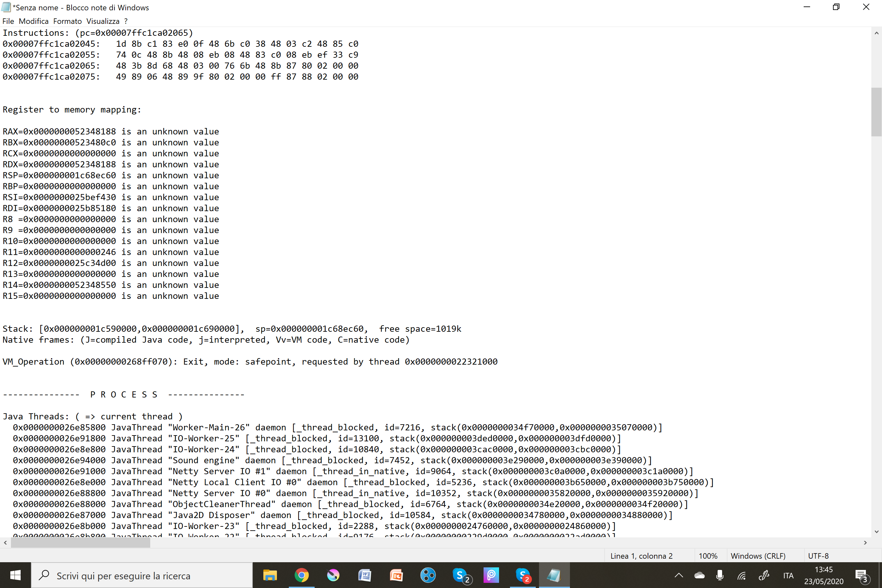Open PicsArt app in taskbar

491,575
